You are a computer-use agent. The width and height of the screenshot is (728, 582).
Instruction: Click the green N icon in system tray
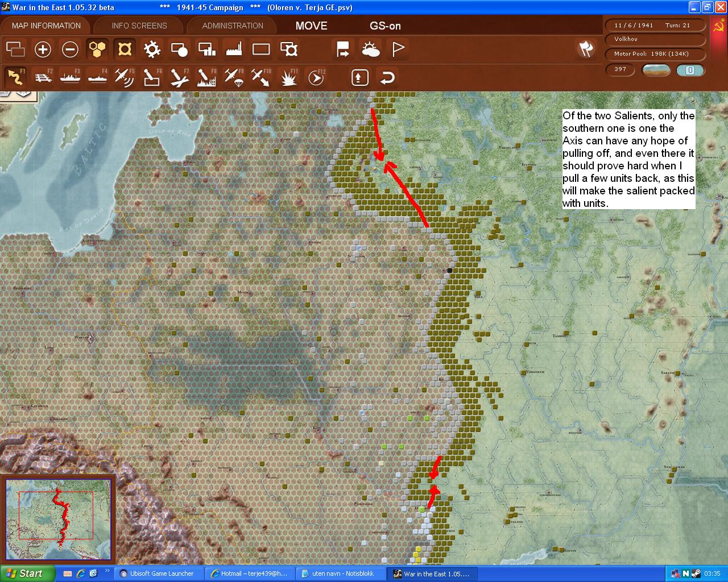[686, 573]
